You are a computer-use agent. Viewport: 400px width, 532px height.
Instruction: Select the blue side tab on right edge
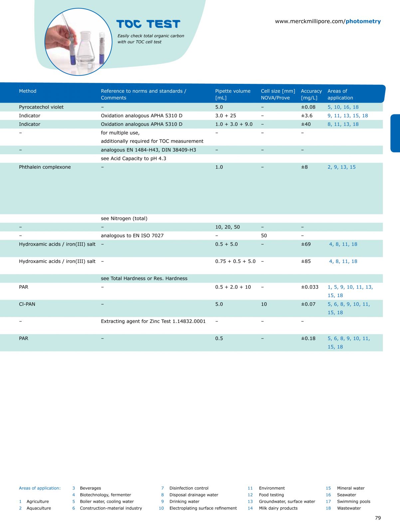tap(395, 133)
